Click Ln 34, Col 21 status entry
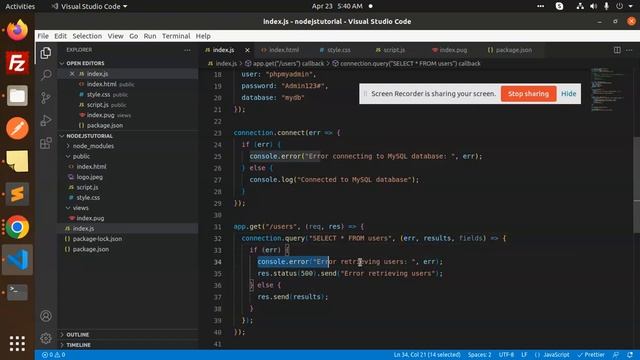This screenshot has height=360, width=640. point(427,355)
